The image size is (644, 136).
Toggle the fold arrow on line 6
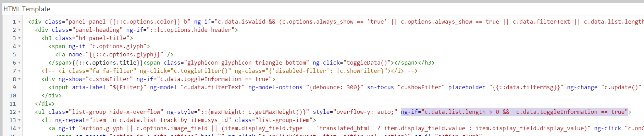[20, 63]
